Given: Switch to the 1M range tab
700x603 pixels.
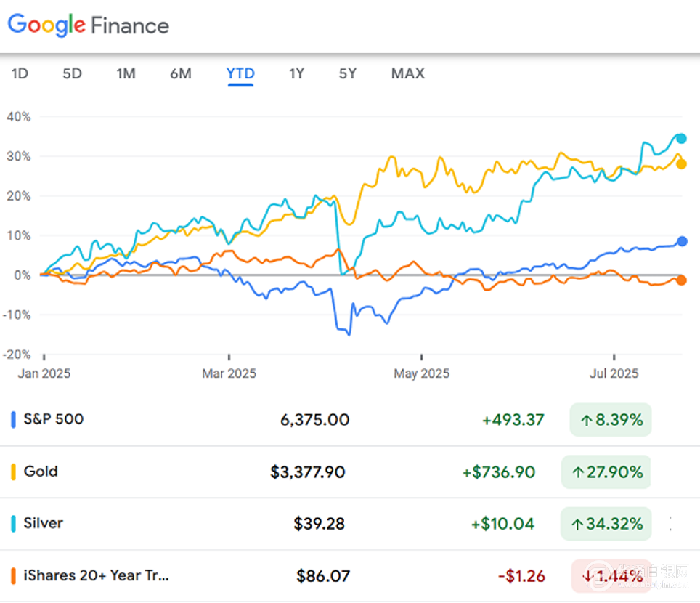Looking at the screenshot, I should [x=126, y=73].
